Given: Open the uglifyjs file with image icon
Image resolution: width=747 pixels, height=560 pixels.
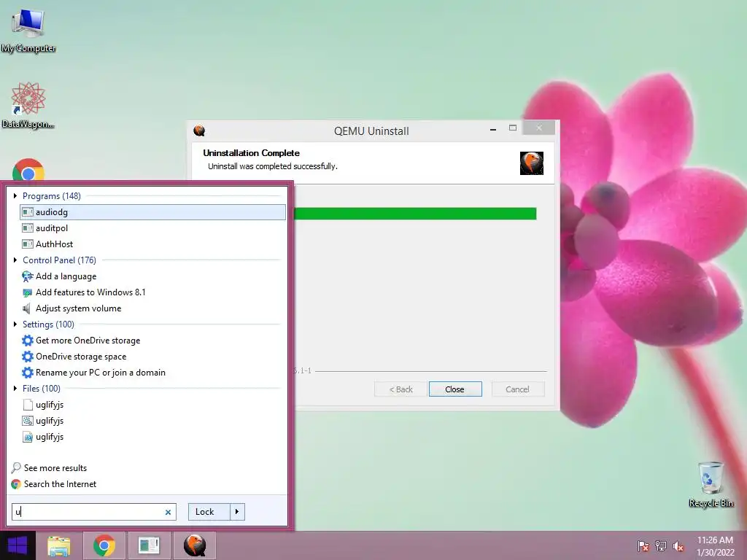Looking at the screenshot, I should pos(153,437).
